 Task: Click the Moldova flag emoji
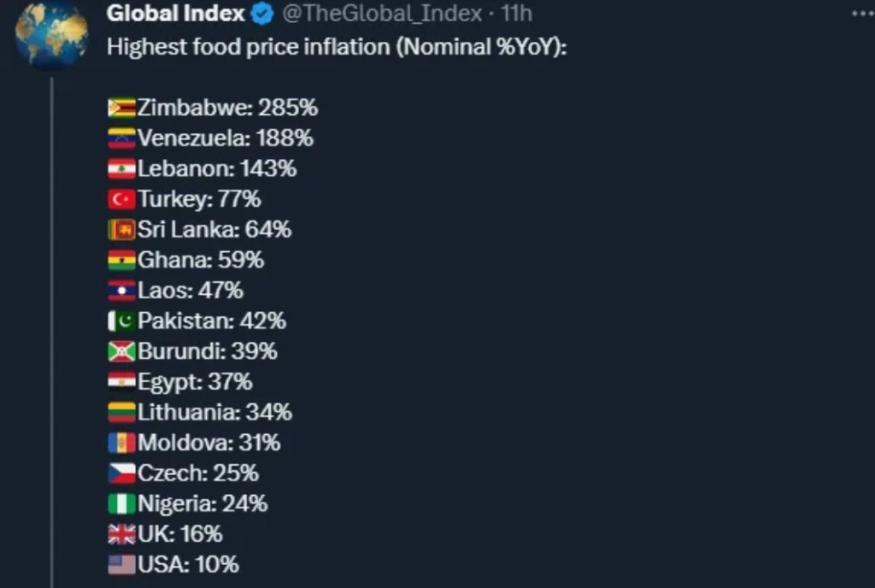point(121,444)
